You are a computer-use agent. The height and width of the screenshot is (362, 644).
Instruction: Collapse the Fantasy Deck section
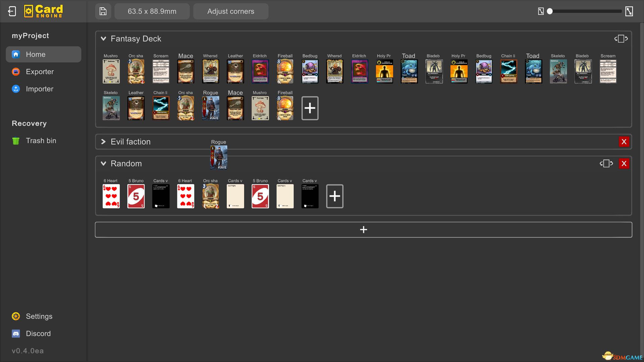pos(104,39)
